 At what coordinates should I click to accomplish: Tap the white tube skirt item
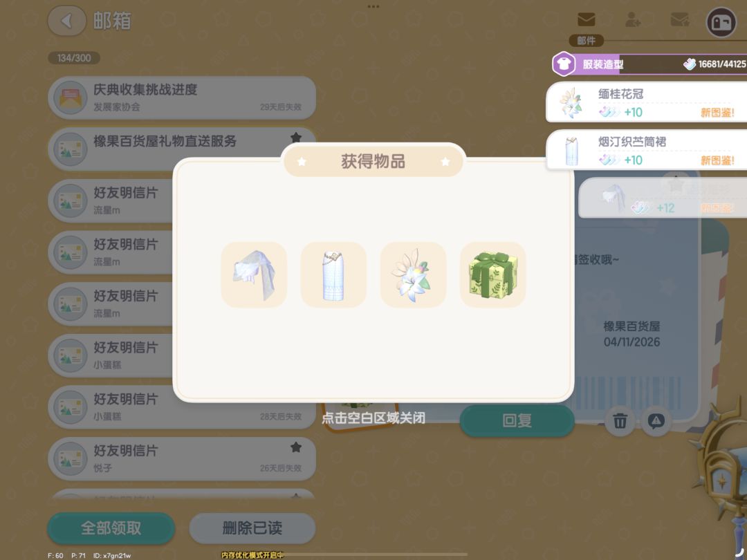tap(333, 274)
